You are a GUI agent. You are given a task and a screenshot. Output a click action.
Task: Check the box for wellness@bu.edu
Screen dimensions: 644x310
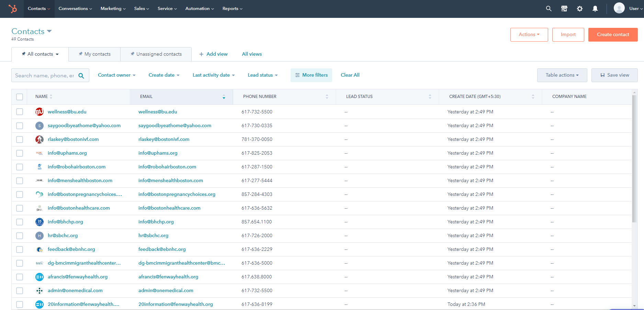coord(20,112)
